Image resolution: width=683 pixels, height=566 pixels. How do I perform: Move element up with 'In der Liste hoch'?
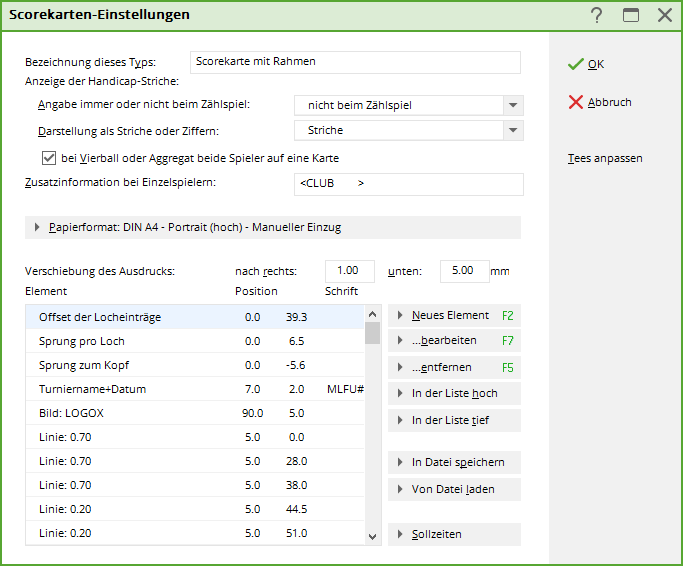[x=454, y=393]
